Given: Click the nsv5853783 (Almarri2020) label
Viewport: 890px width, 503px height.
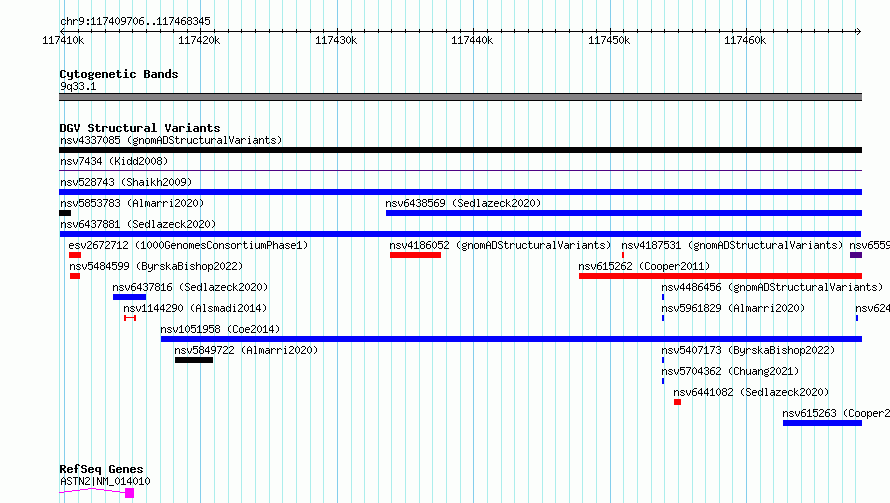Looking at the screenshot, I should (132, 203).
